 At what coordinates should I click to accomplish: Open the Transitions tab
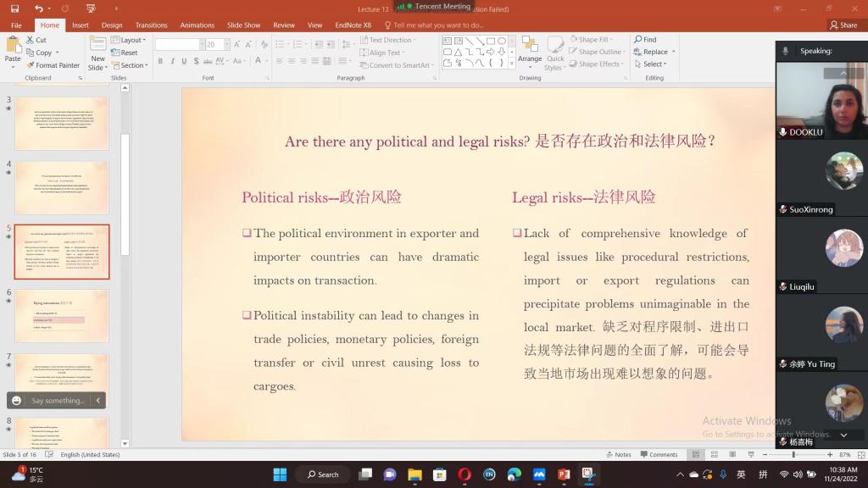click(x=151, y=25)
